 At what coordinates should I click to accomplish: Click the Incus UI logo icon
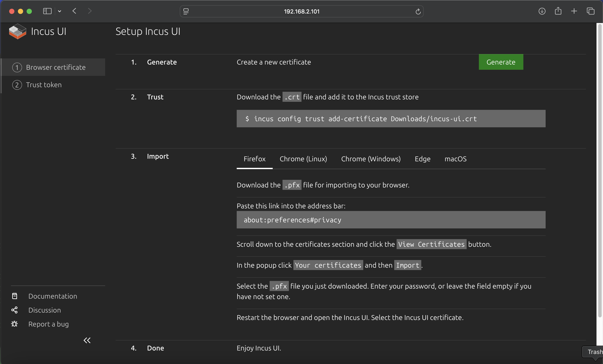17,31
